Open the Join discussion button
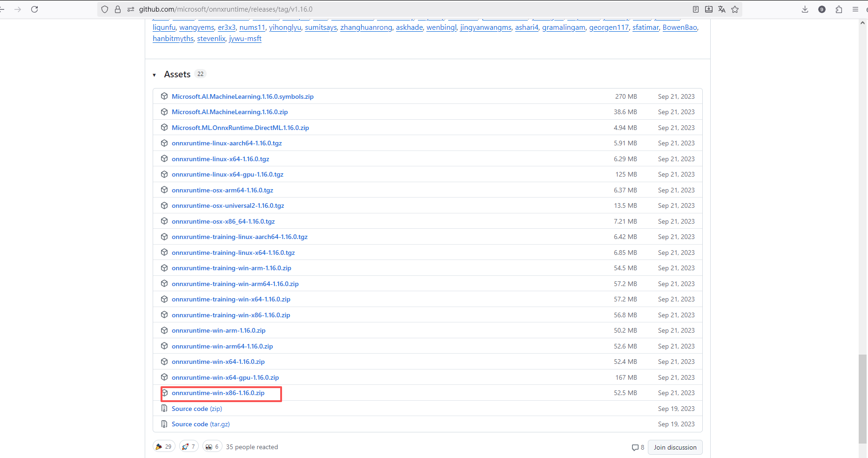The image size is (868, 458). point(675,447)
